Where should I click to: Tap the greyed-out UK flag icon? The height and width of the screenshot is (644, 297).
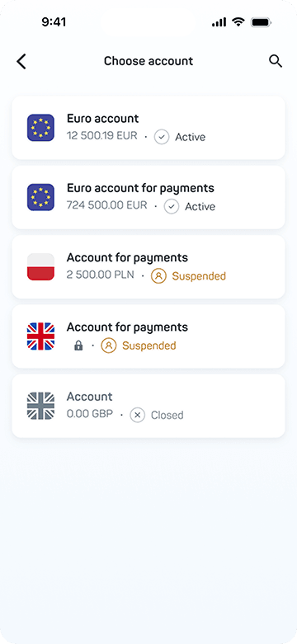[40, 406]
